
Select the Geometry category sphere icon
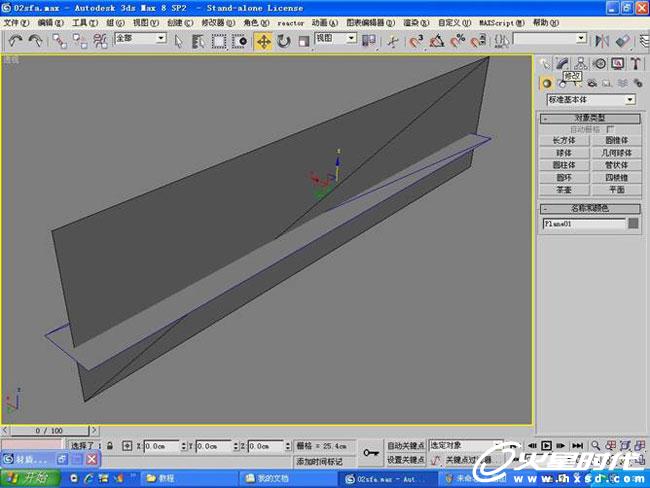pyautogui.click(x=547, y=83)
